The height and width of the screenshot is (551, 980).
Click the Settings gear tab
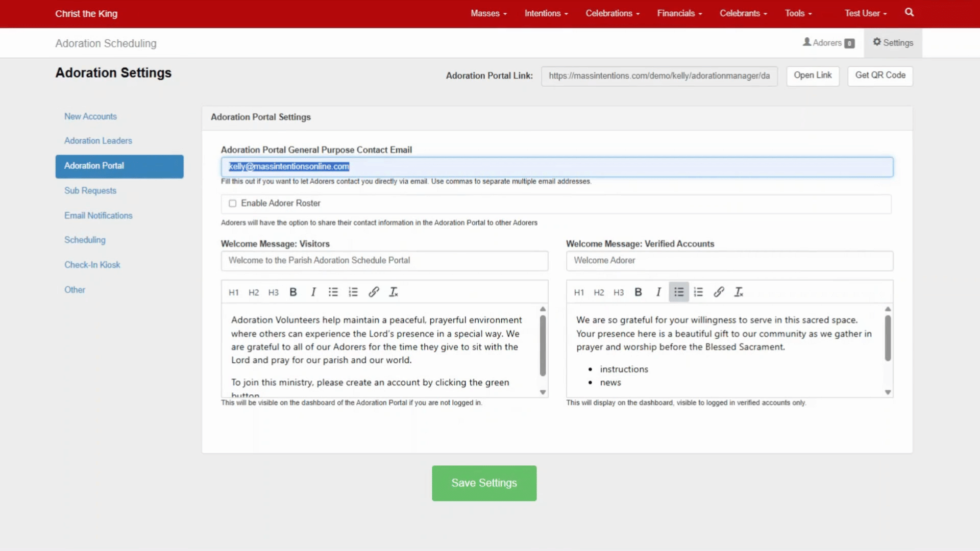click(x=893, y=43)
